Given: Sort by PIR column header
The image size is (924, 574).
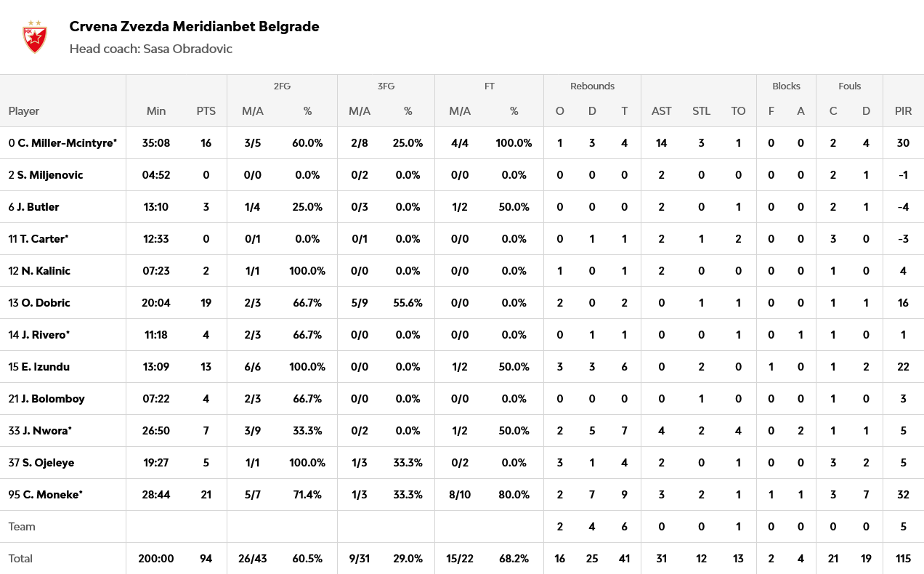Looking at the screenshot, I should pyautogui.click(x=904, y=111).
